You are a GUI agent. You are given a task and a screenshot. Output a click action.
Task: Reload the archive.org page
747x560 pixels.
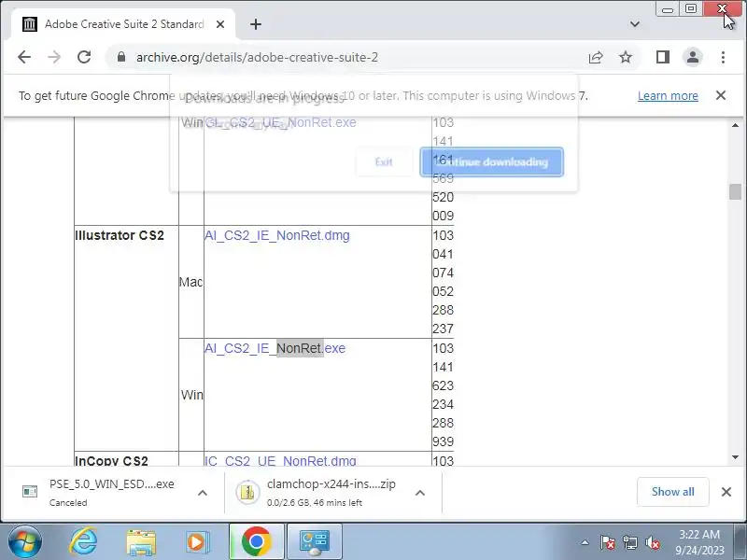[84, 57]
